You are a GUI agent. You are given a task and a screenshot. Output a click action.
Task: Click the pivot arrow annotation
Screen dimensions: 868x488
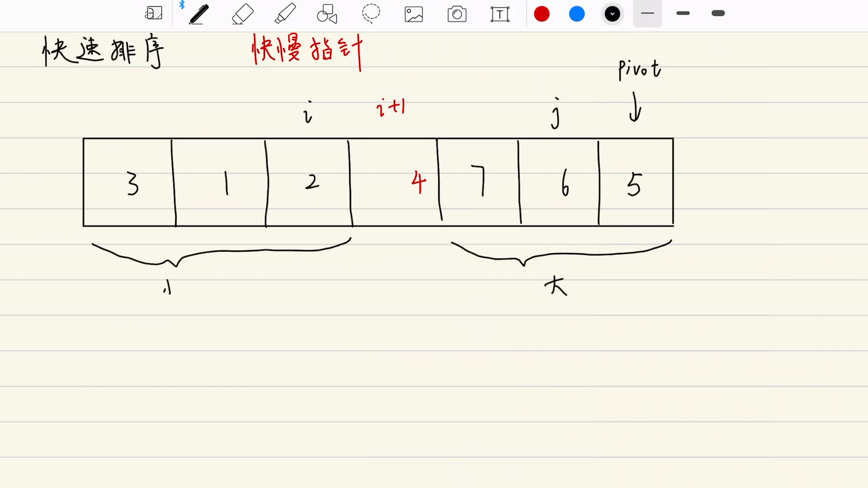635,107
